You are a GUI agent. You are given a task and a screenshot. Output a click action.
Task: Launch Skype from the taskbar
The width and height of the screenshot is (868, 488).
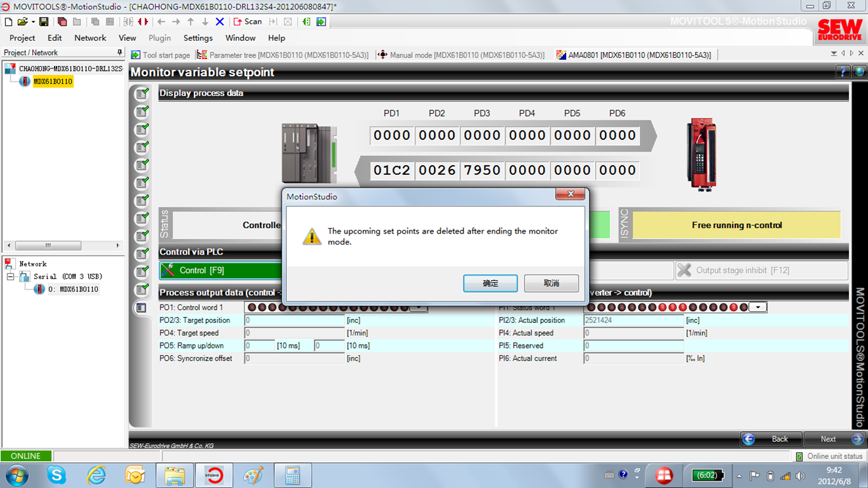point(57,475)
